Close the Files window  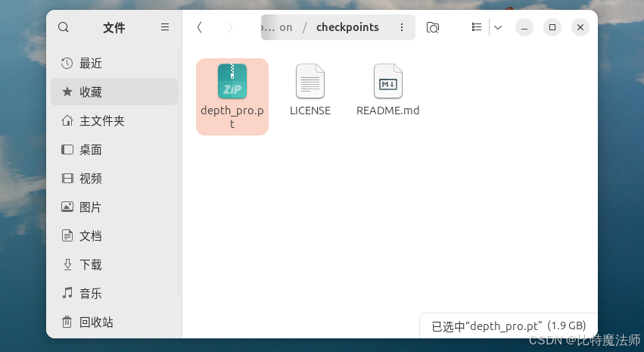click(x=580, y=27)
